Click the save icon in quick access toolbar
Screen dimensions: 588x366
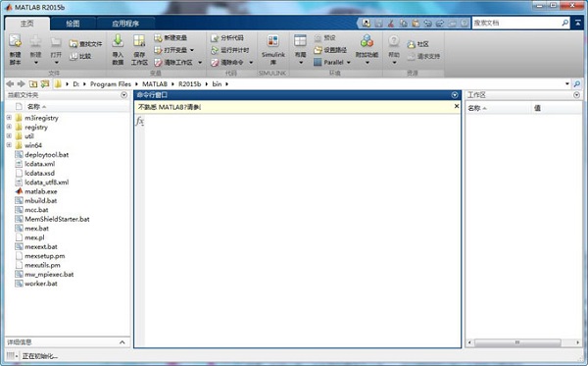[x=378, y=24]
